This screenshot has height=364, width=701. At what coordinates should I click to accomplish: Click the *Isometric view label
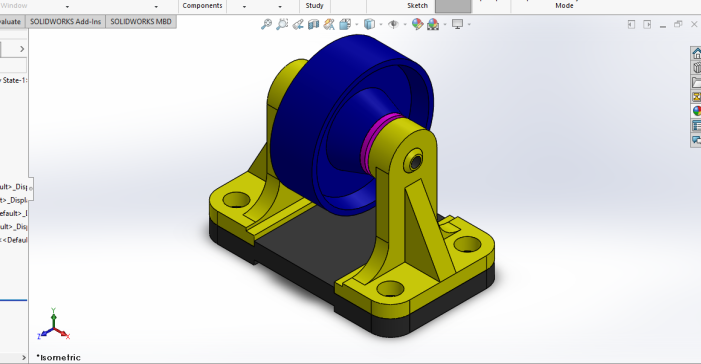click(59, 357)
